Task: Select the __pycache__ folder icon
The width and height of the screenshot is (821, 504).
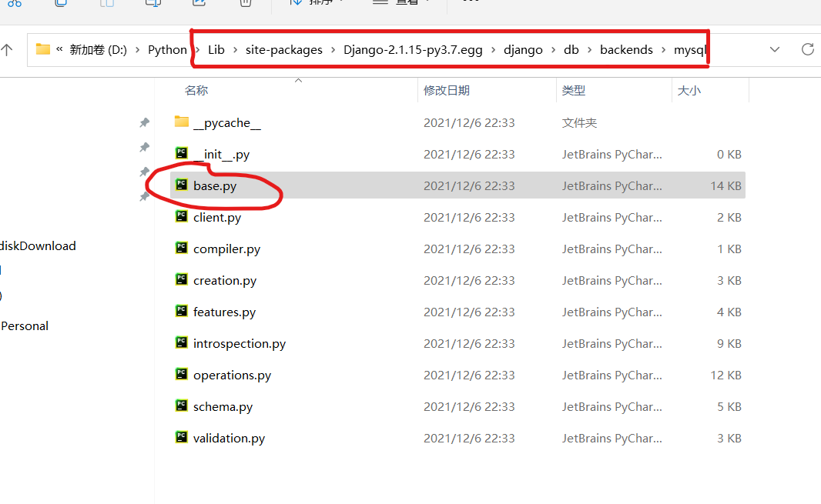Action: tap(182, 122)
